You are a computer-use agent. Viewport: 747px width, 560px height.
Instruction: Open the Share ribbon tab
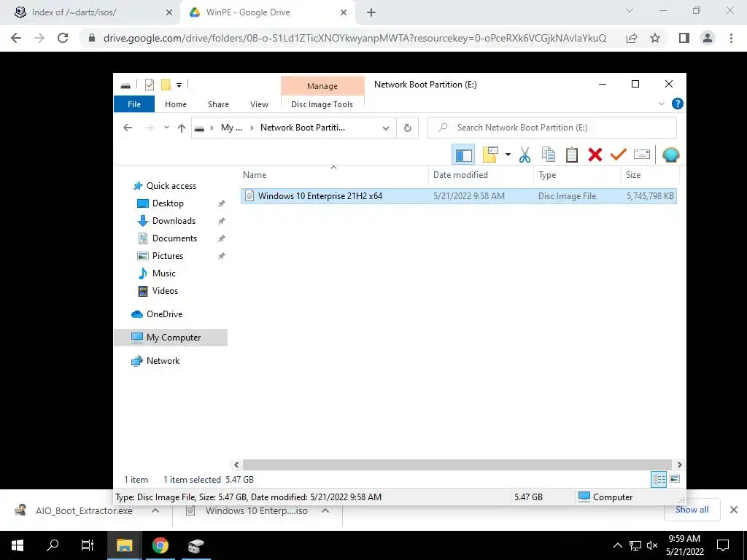tap(218, 104)
